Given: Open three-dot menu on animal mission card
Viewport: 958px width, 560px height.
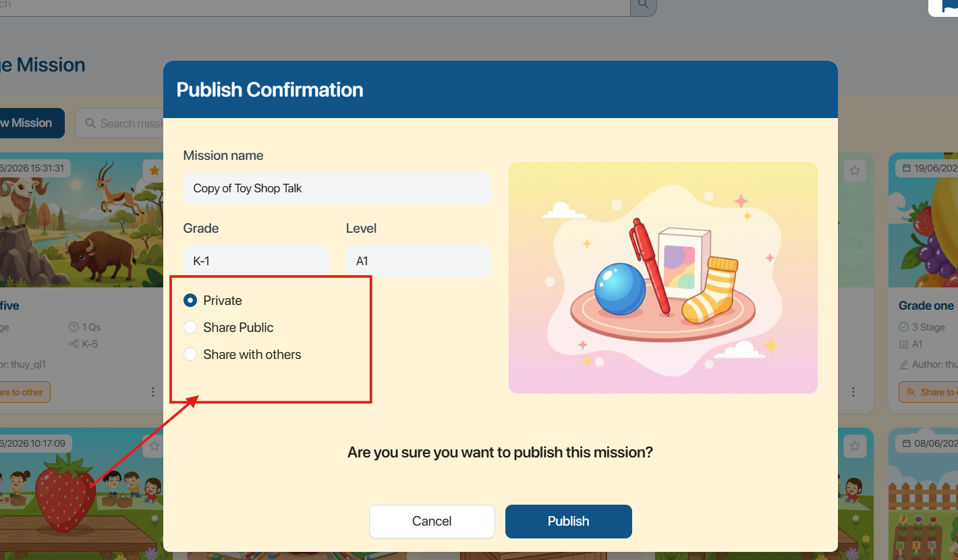Looking at the screenshot, I should coord(153,392).
